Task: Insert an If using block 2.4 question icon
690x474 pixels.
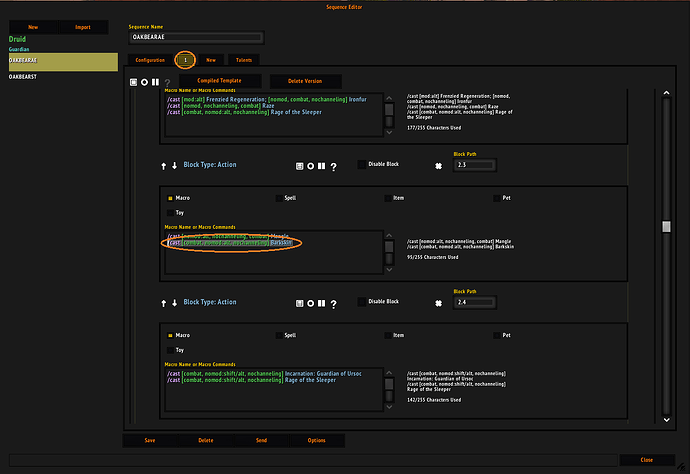Action: pos(334,304)
